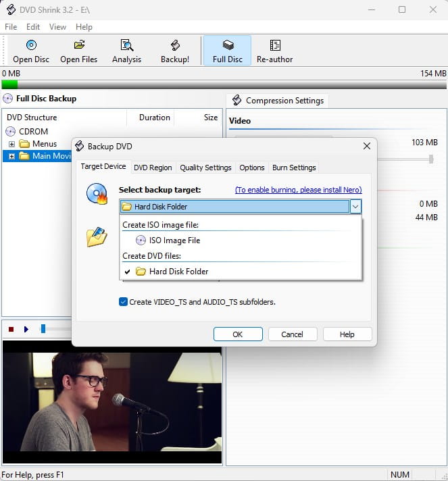Switch to Re-author mode
Screen dimensions: 448x481
[x=274, y=51]
